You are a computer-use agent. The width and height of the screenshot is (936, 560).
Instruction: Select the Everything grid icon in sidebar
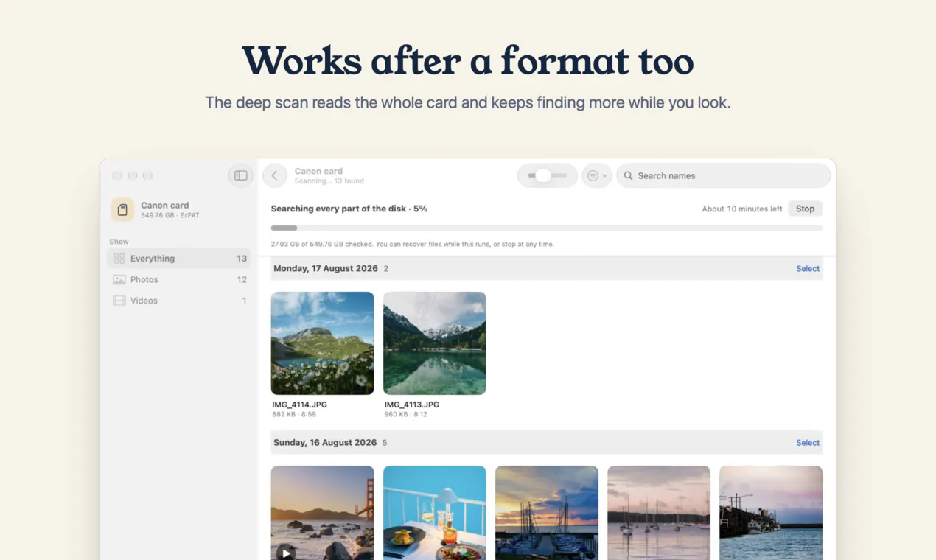(x=119, y=259)
